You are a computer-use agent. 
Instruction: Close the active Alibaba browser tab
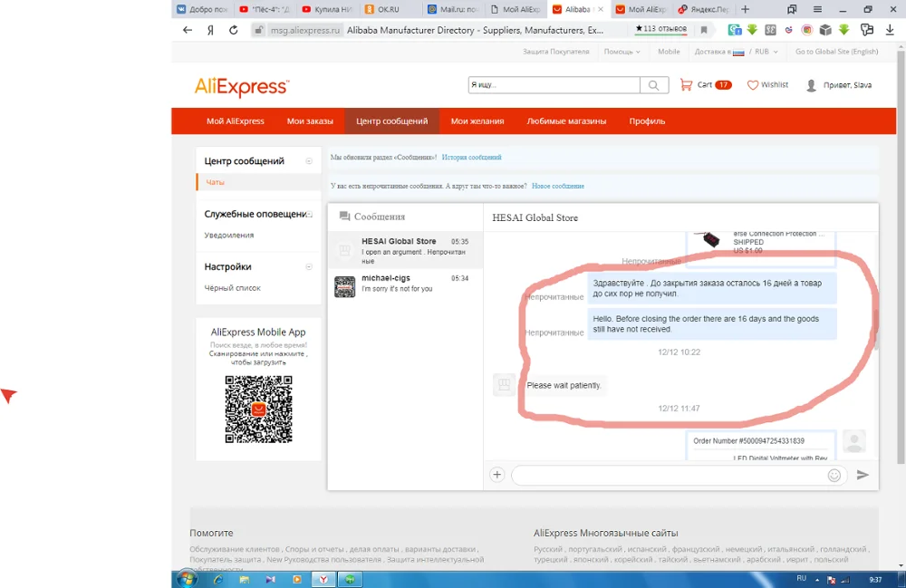coord(601,9)
